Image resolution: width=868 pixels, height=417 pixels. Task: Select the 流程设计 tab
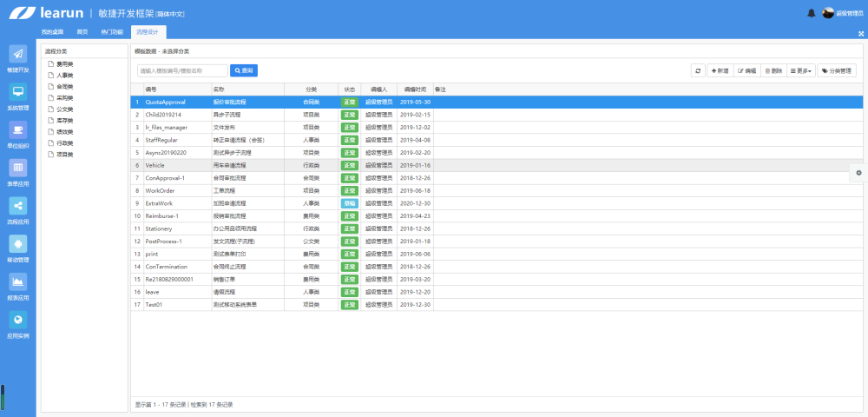point(148,32)
